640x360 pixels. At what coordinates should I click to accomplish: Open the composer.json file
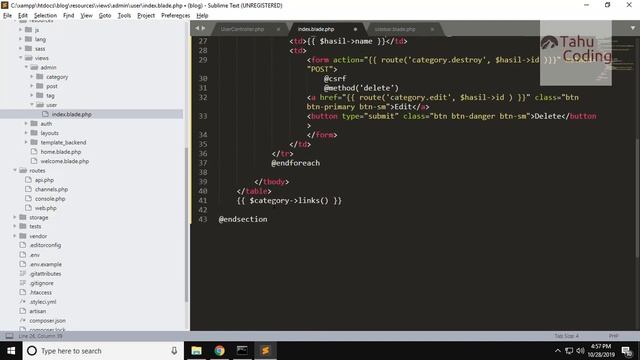(x=47, y=320)
